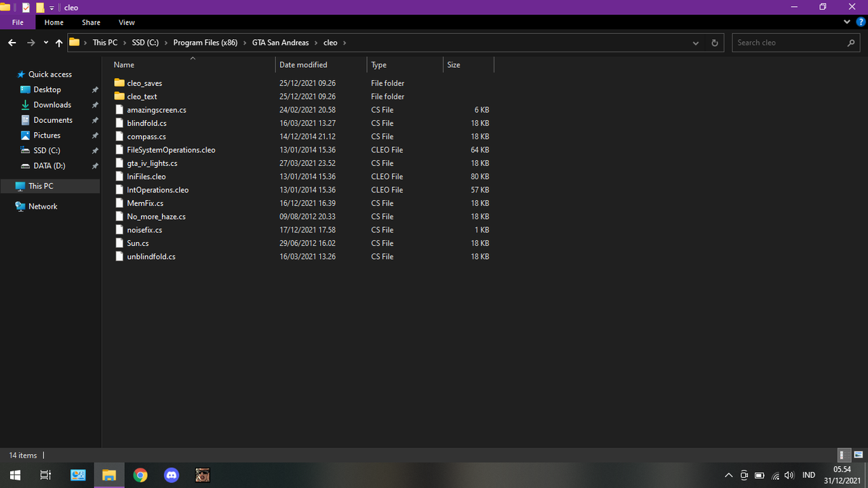The height and width of the screenshot is (488, 868).
Task: Select This PC in address breadcrumb
Action: (105, 43)
